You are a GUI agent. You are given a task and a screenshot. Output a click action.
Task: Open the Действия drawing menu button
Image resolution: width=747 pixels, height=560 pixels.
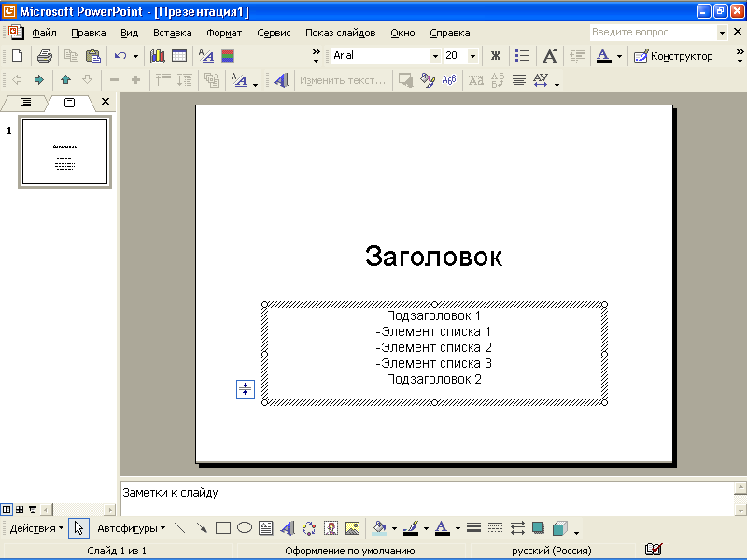[x=36, y=528]
